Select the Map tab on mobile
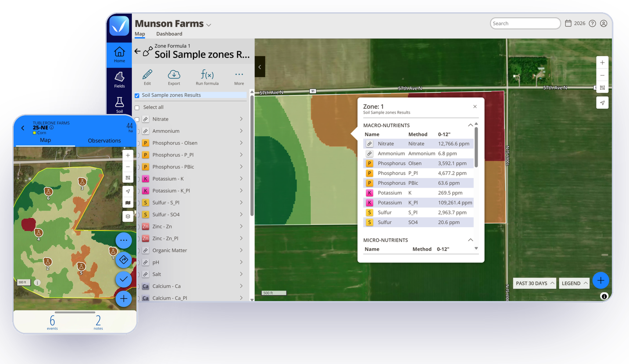This screenshot has height=364, width=629. (46, 140)
